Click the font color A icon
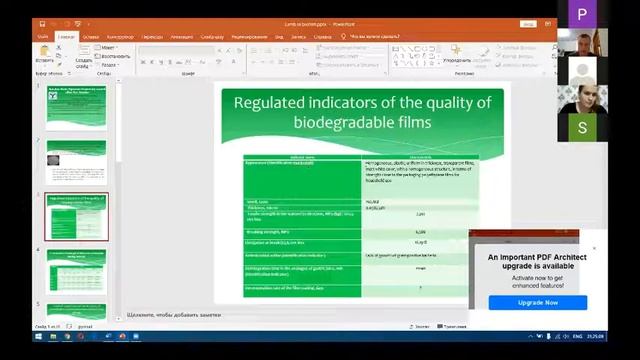This screenshot has height=360, width=640. [234, 62]
